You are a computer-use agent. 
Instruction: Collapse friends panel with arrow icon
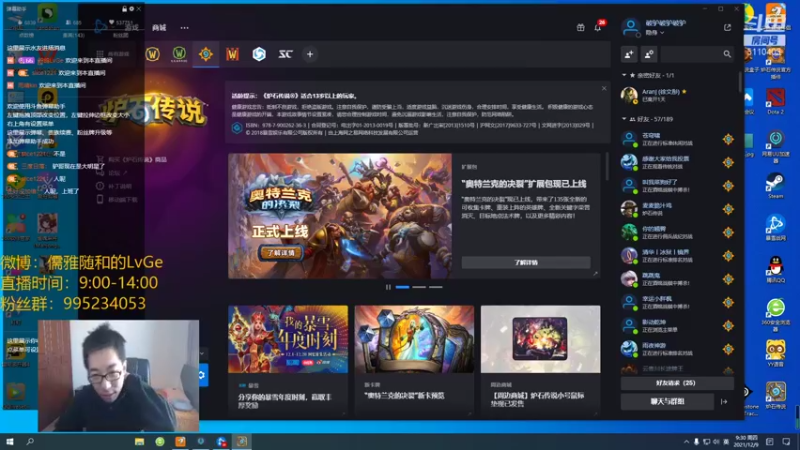[x=724, y=402]
